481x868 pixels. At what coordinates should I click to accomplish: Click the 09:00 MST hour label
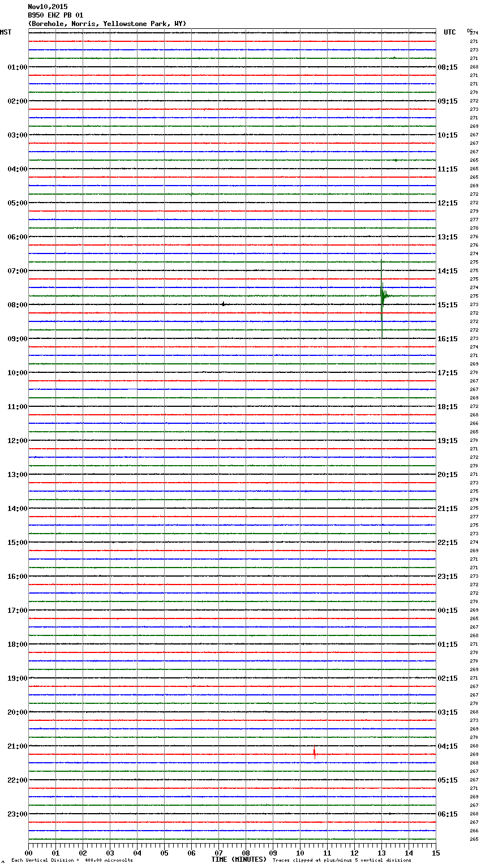pos(18,338)
